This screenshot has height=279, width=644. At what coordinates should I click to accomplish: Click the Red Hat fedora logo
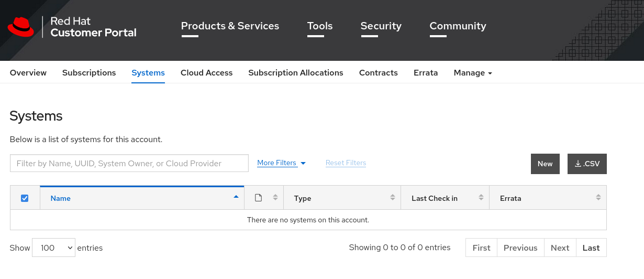click(x=20, y=27)
